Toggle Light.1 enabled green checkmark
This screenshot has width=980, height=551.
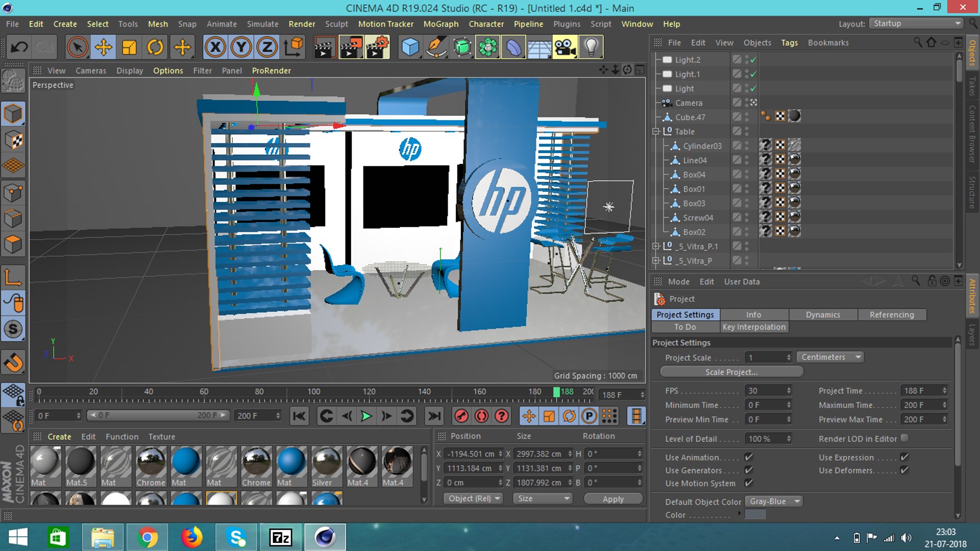tap(753, 74)
